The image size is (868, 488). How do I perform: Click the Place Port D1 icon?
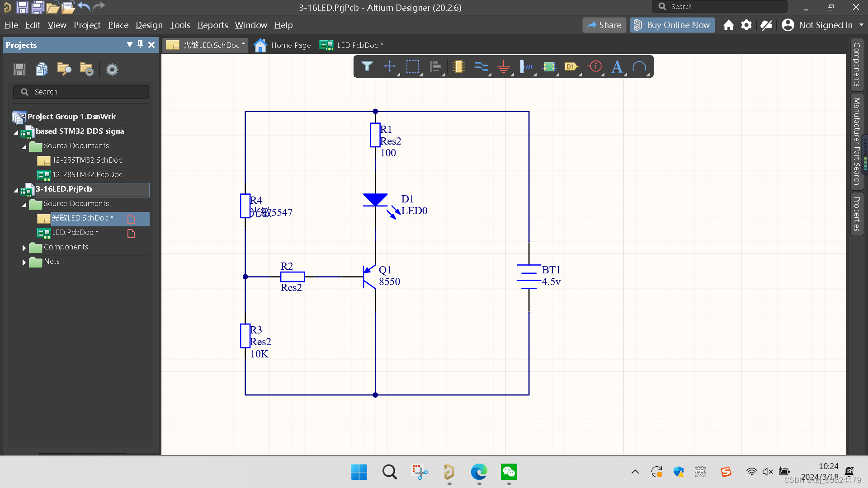(571, 67)
